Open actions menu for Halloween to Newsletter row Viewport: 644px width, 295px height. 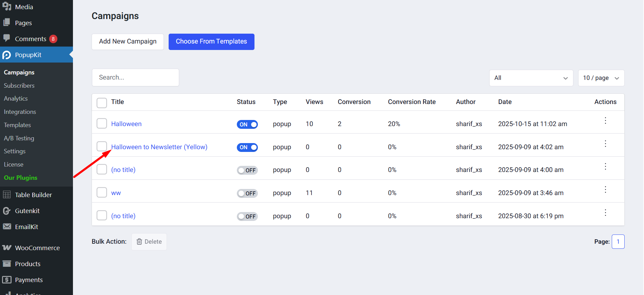point(605,144)
